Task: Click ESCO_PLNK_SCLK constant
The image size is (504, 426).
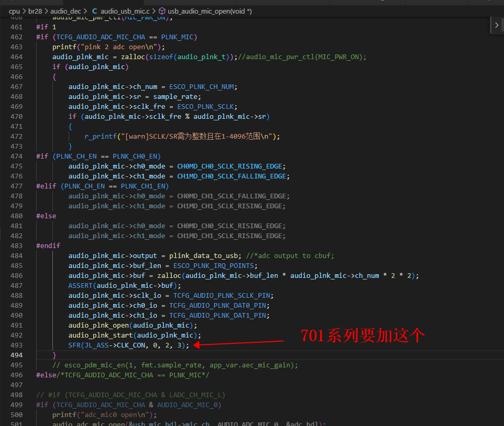Action: [x=205, y=107]
